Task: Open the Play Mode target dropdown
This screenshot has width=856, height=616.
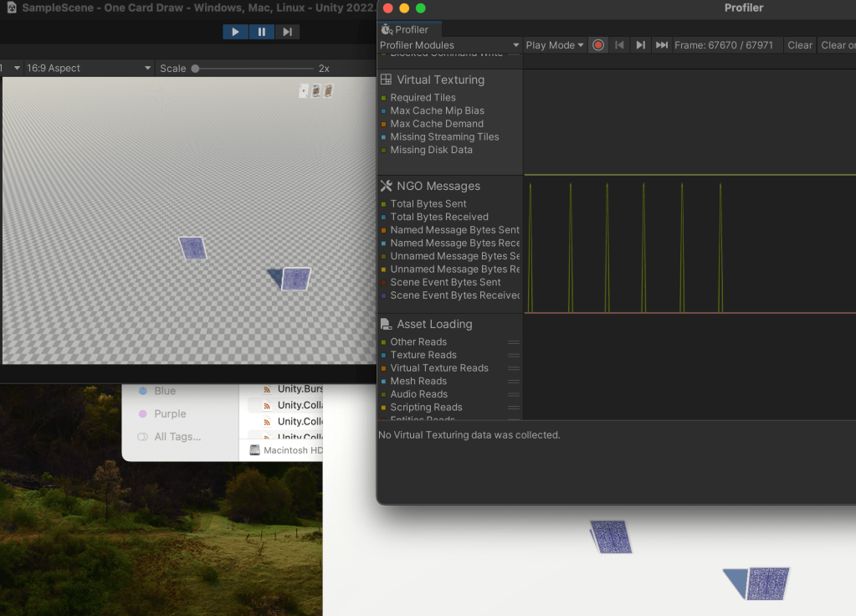Action: [x=555, y=45]
